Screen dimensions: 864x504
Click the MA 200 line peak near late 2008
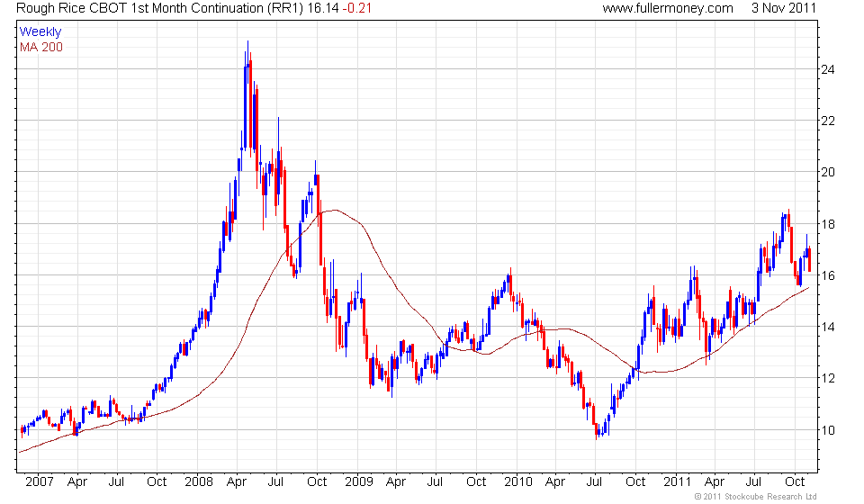334,210
